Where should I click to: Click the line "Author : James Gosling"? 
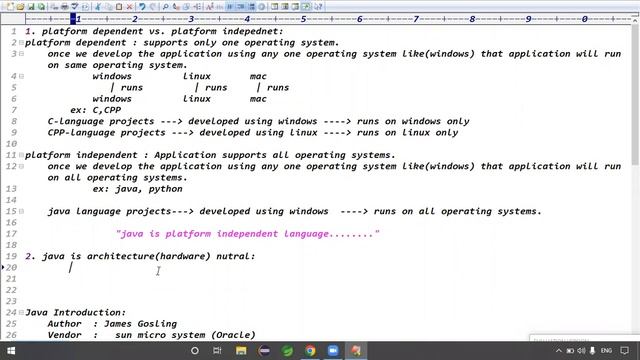coord(112,324)
